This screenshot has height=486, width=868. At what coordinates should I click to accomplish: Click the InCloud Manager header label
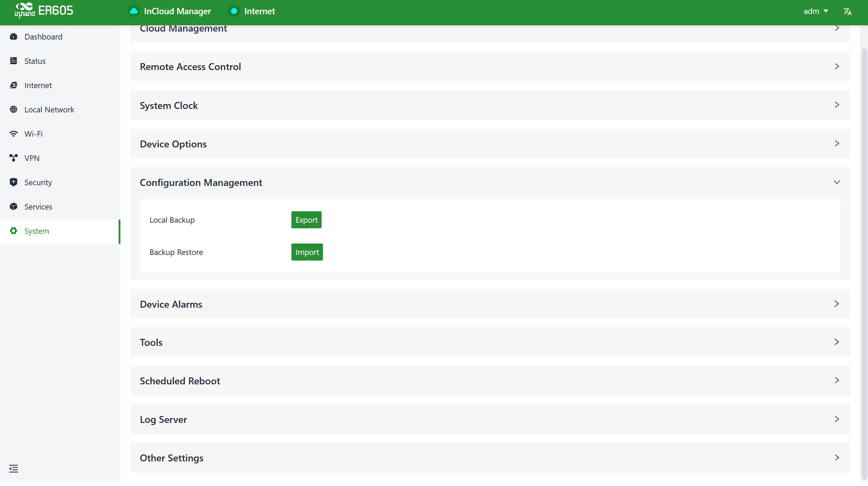click(x=177, y=11)
